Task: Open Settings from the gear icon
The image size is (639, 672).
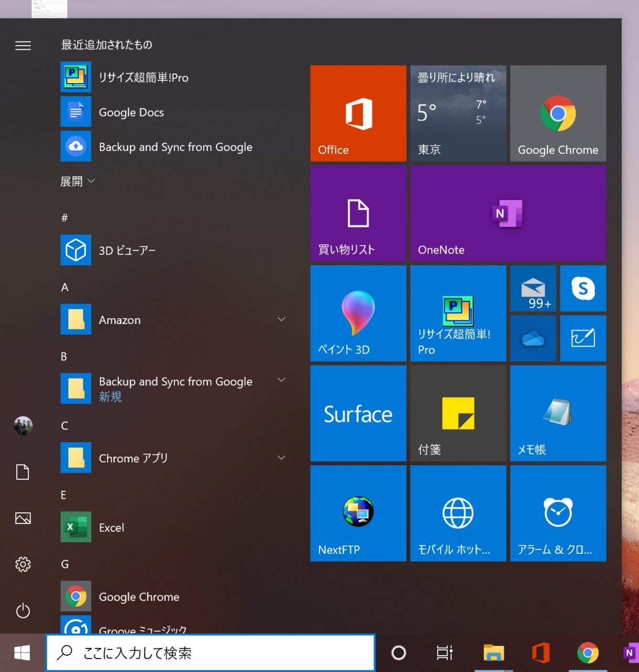Action: tap(23, 564)
